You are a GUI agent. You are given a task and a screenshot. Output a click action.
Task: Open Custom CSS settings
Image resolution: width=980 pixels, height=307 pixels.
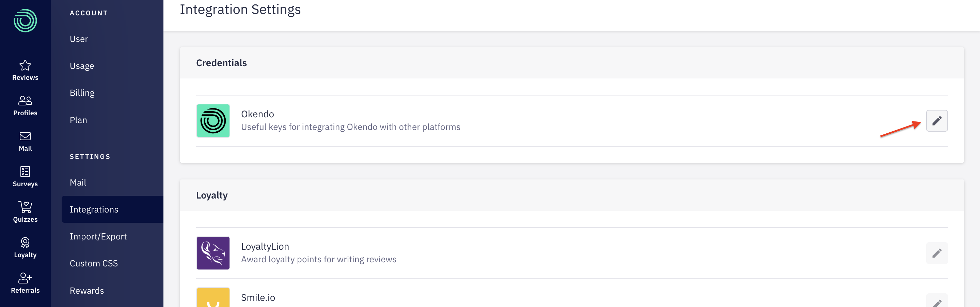(94, 264)
